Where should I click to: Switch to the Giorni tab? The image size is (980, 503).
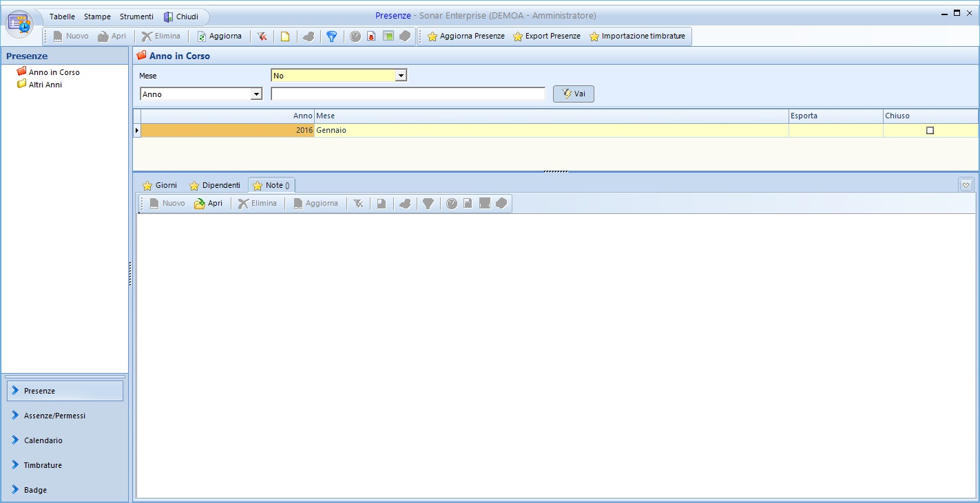pos(160,186)
